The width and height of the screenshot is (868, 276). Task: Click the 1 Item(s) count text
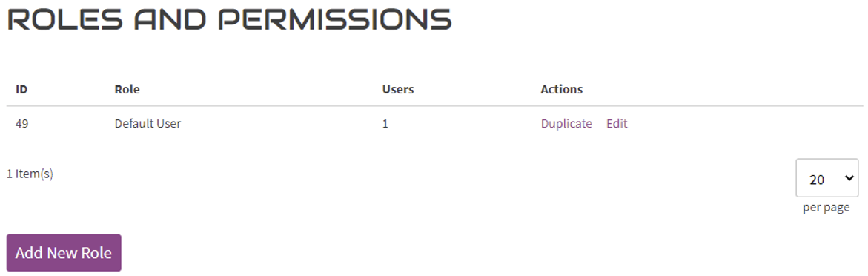pyautogui.click(x=30, y=174)
